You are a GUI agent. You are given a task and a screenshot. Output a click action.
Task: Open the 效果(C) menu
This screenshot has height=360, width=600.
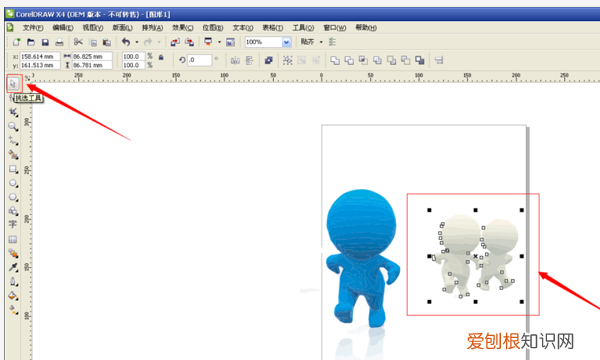183,28
